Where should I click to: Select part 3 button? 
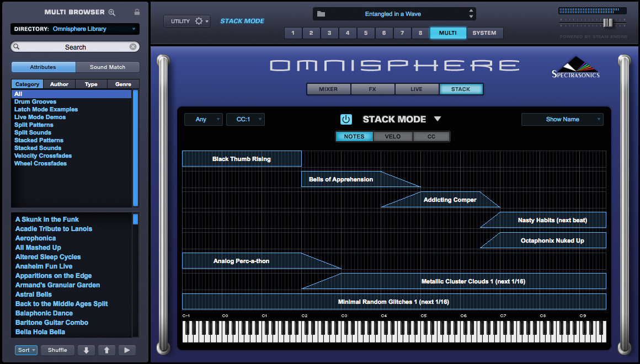click(x=329, y=33)
